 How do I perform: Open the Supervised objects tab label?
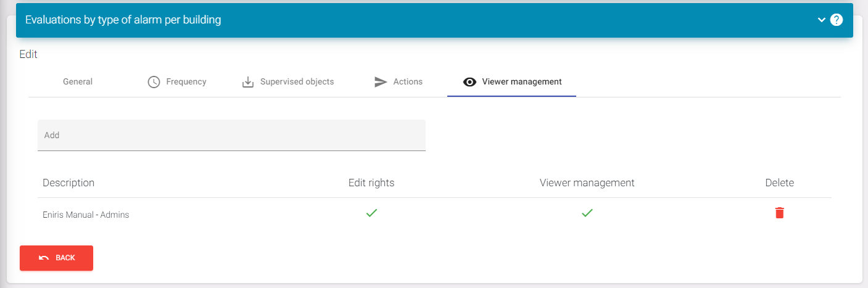tap(297, 81)
